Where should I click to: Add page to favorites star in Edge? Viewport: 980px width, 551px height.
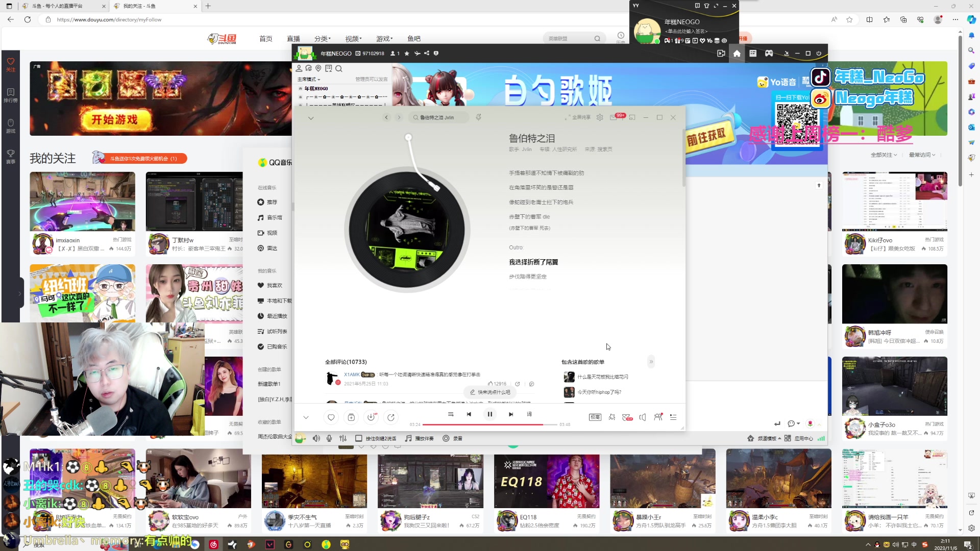(849, 19)
